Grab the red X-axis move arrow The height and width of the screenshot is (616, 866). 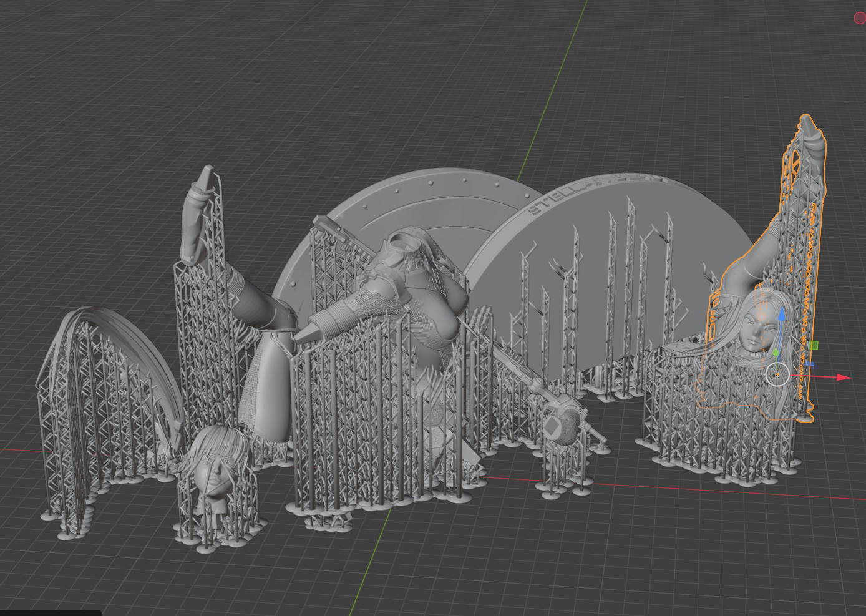[x=843, y=378]
